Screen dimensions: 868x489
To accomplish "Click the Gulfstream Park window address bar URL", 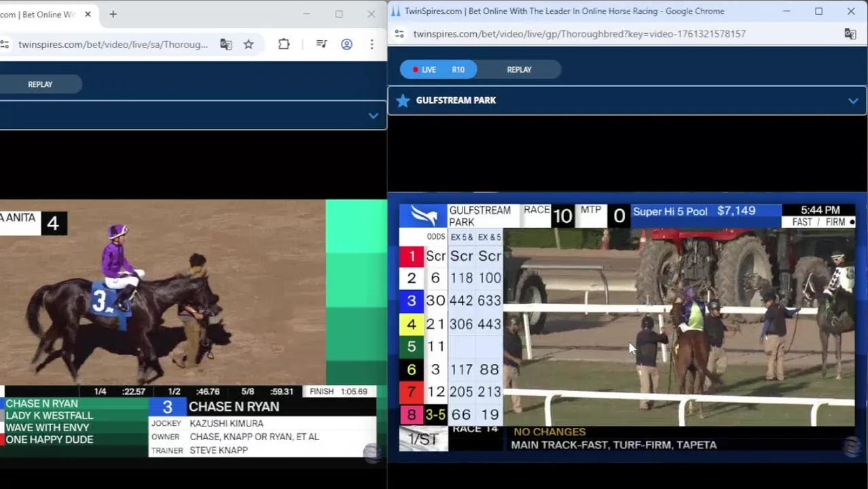I will pyautogui.click(x=579, y=34).
